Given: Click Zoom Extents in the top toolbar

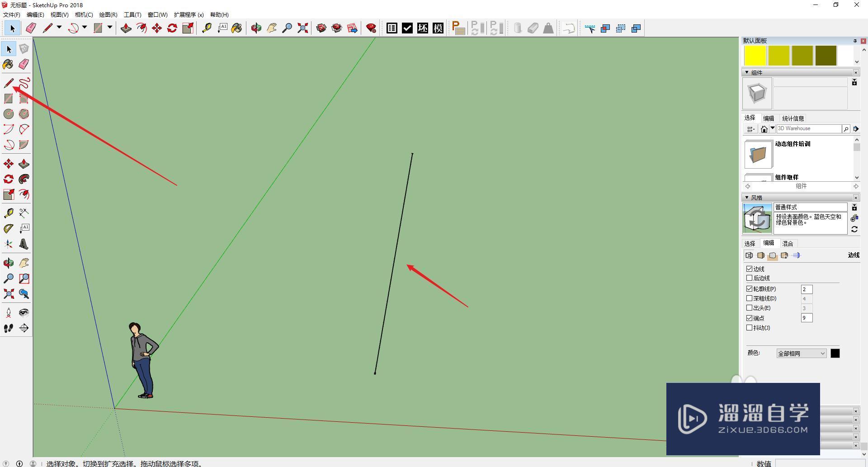Looking at the screenshot, I should [303, 28].
